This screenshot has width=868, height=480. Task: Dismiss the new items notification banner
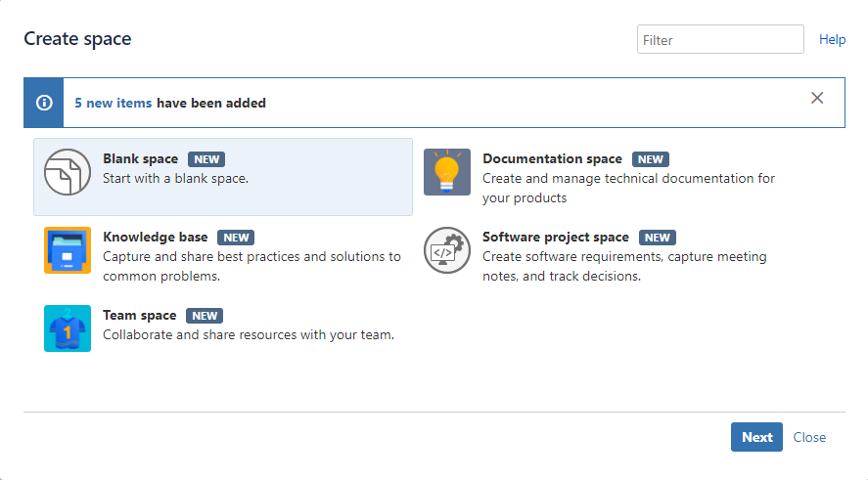(817, 98)
